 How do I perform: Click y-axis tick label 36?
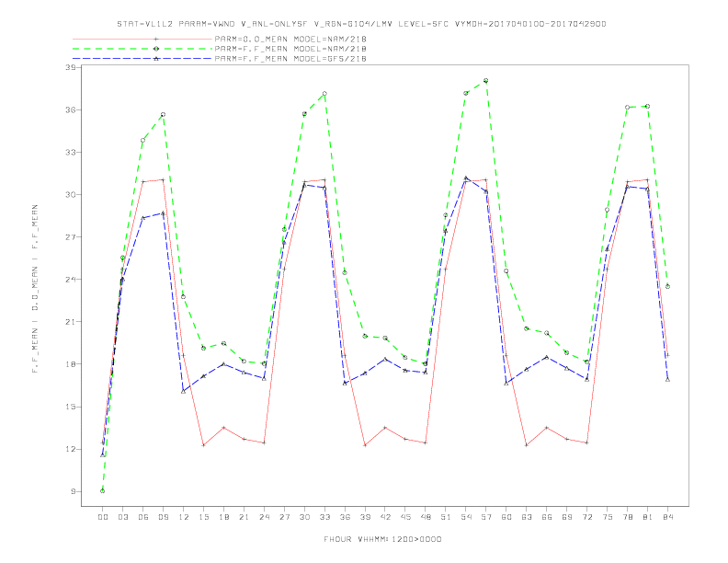[71, 109]
